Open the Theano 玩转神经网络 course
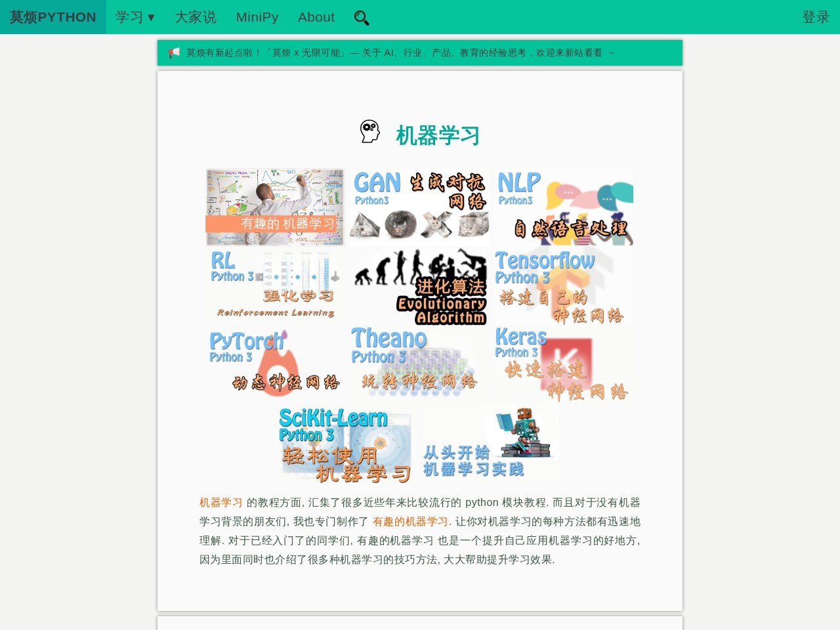The image size is (840, 630). tap(419, 364)
